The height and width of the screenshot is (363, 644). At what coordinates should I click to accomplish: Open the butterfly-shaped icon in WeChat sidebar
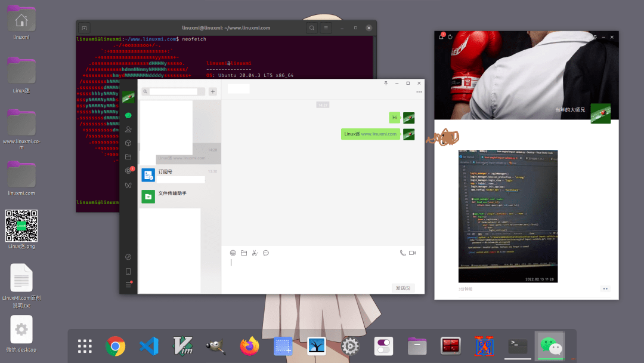pos(128,186)
